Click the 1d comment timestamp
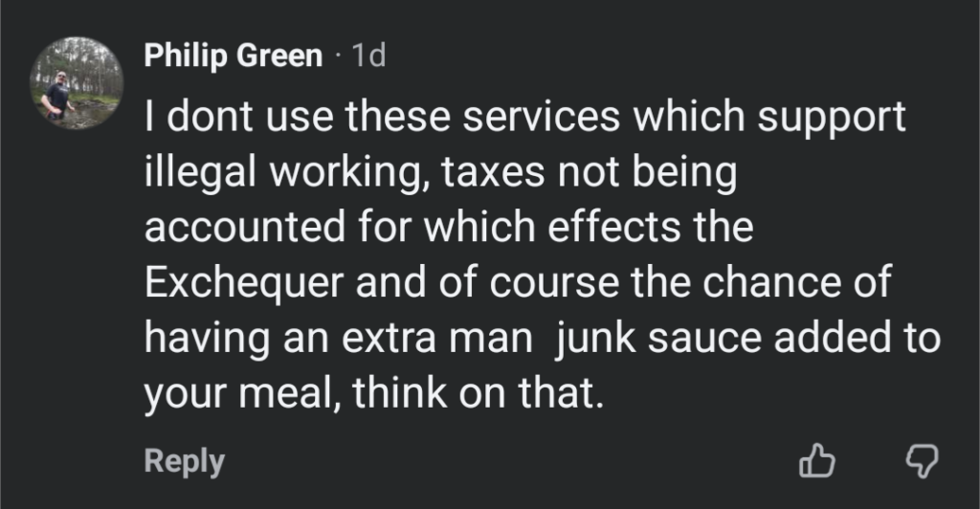 tap(368, 56)
